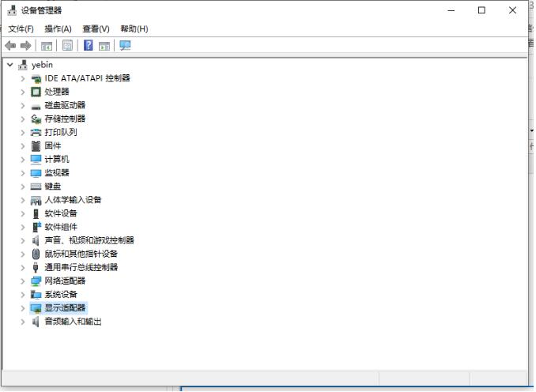The image size is (536, 392).
Task: Collapse the yebin root node
Action: coord(10,64)
